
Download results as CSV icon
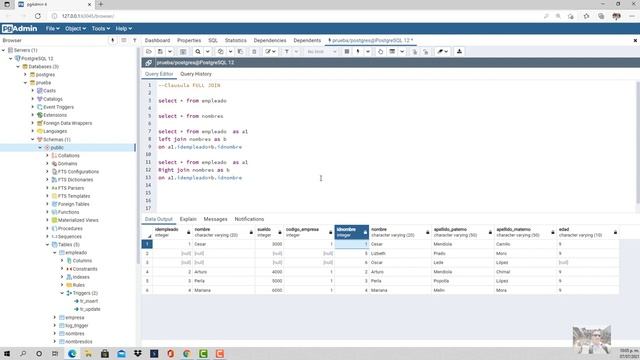coord(459,51)
